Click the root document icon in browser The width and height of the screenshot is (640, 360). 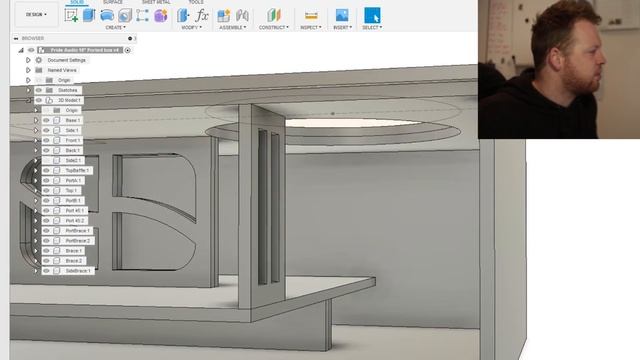point(41,50)
